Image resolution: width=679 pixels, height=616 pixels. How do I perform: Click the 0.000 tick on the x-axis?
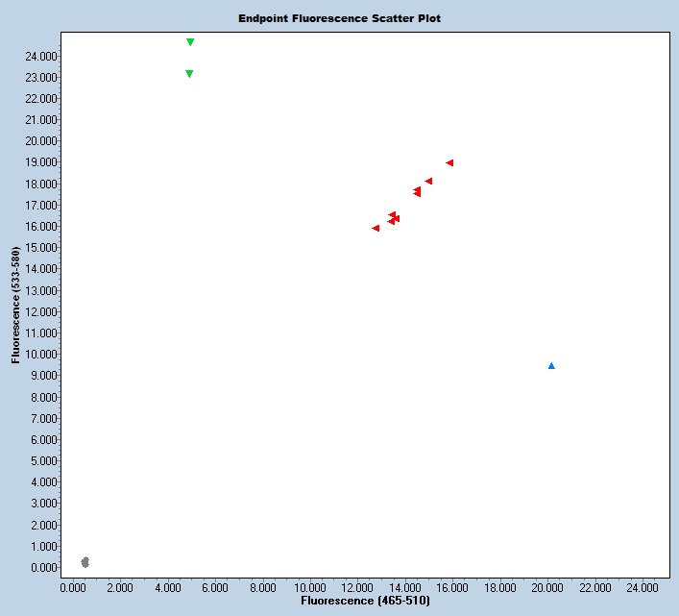(73, 587)
